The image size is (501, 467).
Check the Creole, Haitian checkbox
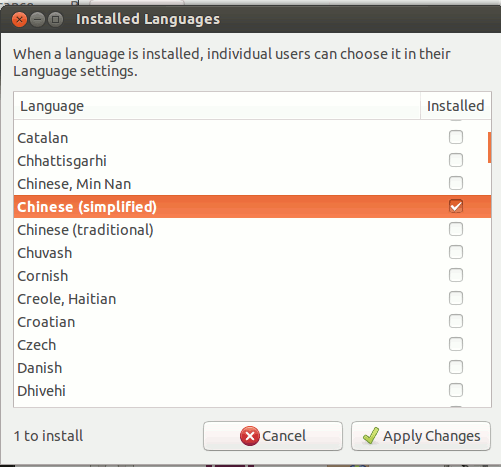(456, 298)
